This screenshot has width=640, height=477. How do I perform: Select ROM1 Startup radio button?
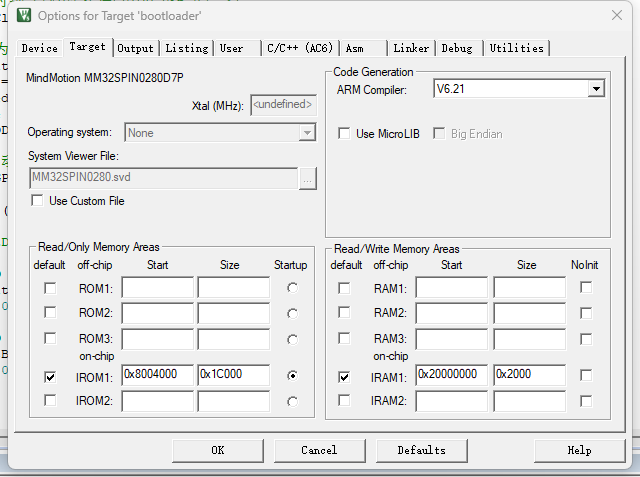(x=292, y=288)
